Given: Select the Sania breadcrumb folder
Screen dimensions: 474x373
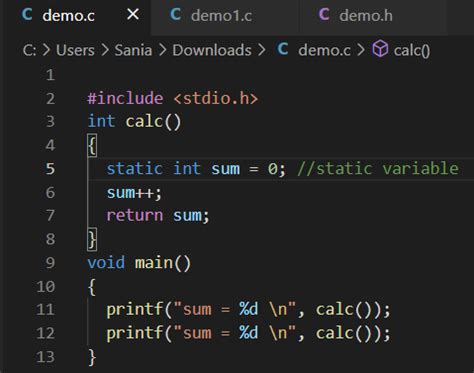Looking at the screenshot, I should pyautogui.click(x=133, y=50).
